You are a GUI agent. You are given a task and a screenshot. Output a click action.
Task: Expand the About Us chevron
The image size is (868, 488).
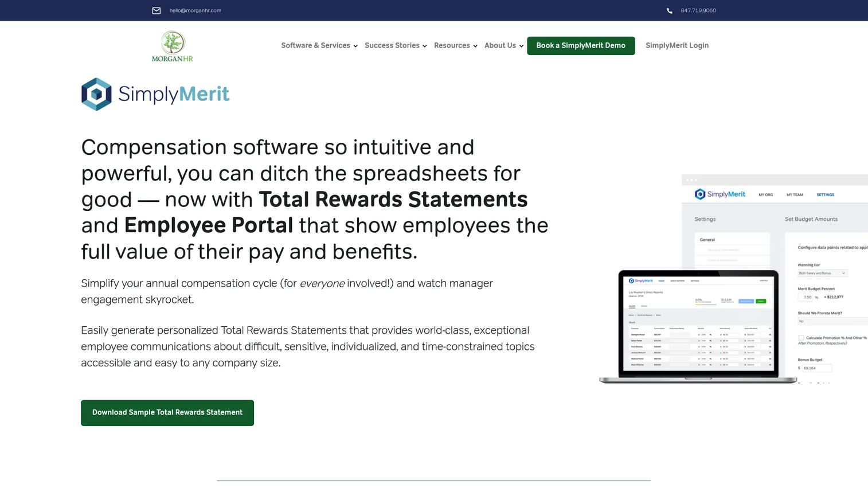point(521,46)
